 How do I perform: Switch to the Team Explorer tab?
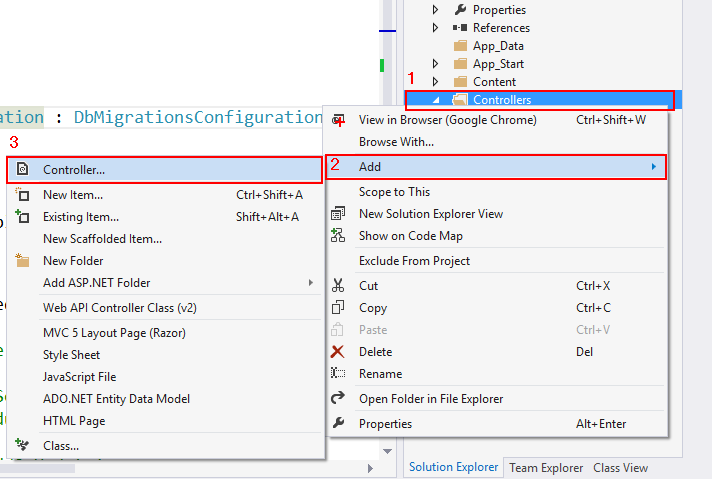546,468
